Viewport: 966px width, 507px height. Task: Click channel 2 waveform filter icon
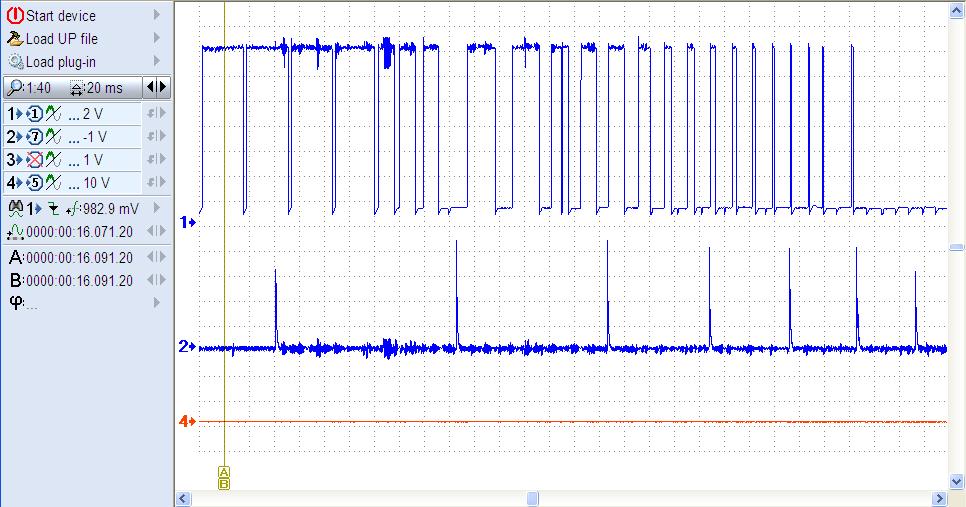click(x=54, y=137)
